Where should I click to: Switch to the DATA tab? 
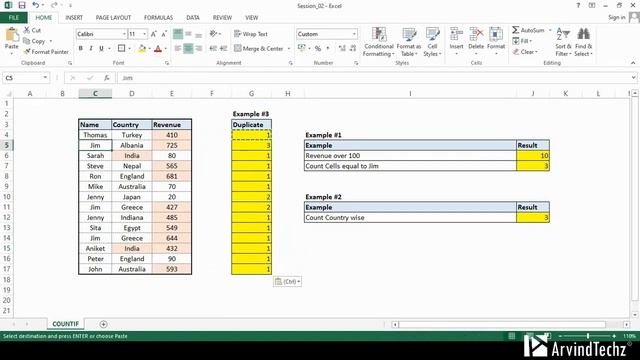pyautogui.click(x=193, y=18)
